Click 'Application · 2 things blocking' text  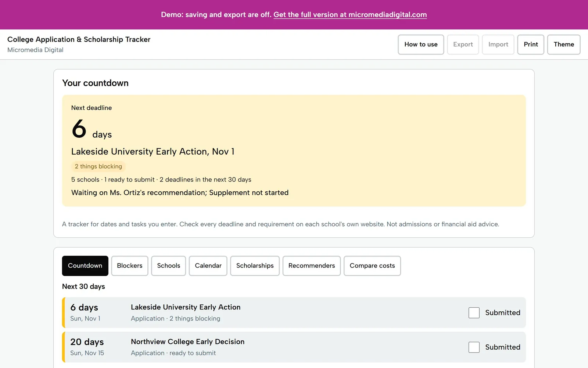(175, 319)
